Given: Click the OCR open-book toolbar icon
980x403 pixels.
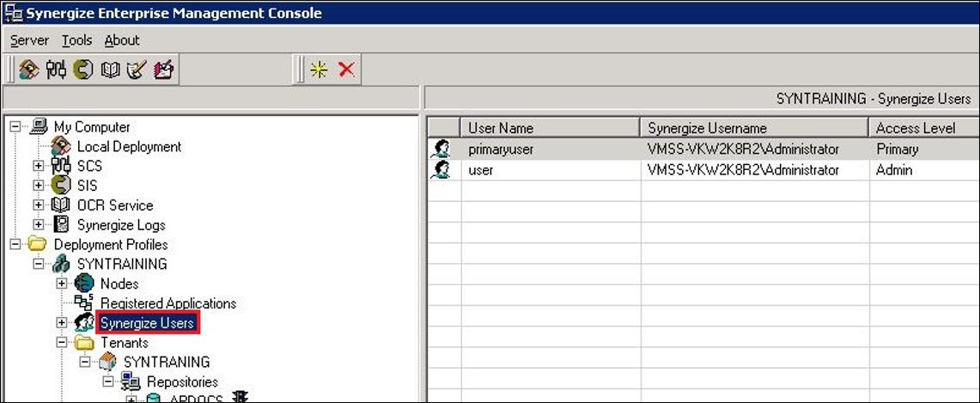Looking at the screenshot, I should (110, 70).
